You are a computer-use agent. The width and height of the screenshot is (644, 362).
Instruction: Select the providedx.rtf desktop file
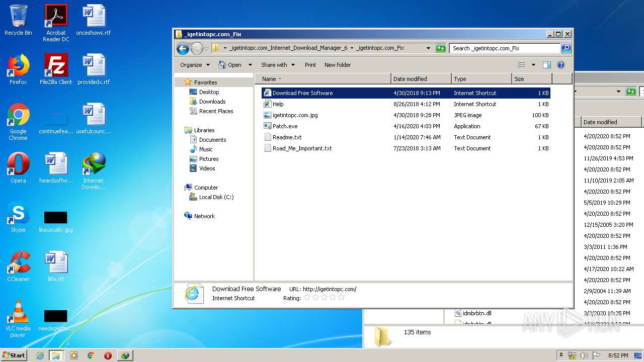[94, 69]
